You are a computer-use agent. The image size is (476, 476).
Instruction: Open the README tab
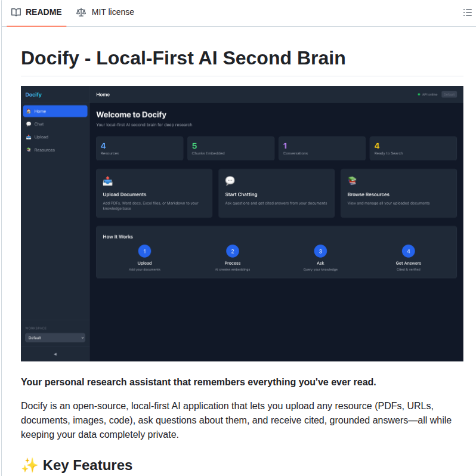pos(36,12)
